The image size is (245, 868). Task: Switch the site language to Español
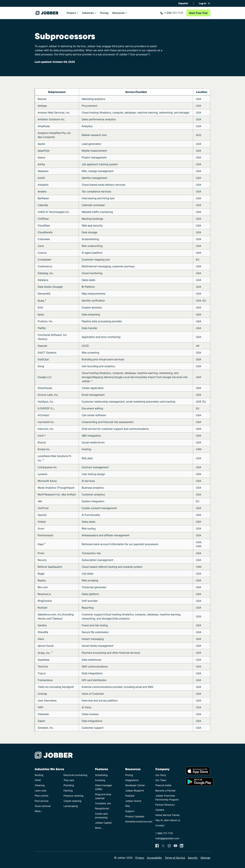coord(183,3)
